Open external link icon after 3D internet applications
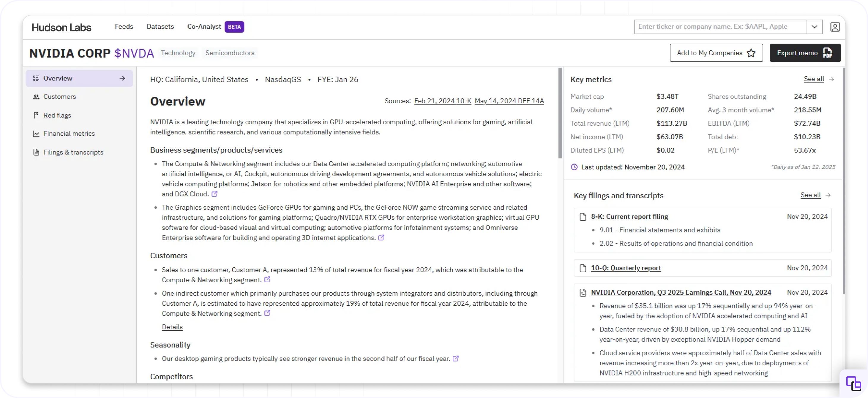Viewport: 868px width, 398px height. coord(381,238)
